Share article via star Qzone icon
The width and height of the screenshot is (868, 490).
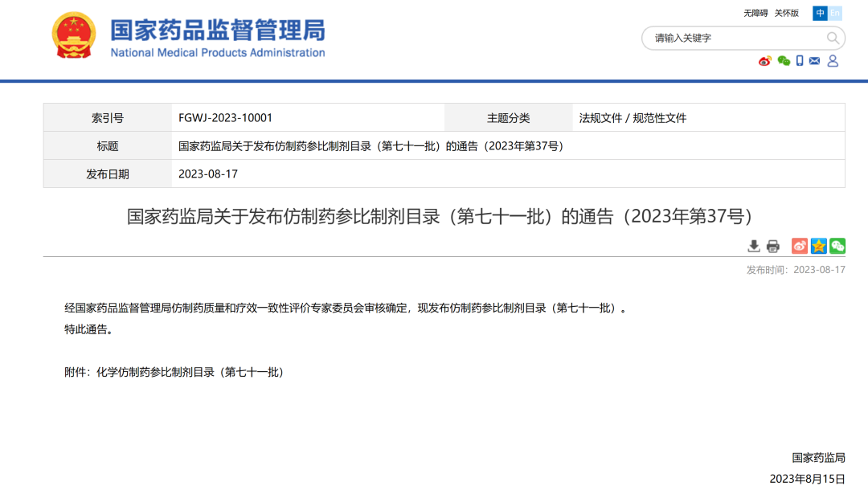[818, 246]
